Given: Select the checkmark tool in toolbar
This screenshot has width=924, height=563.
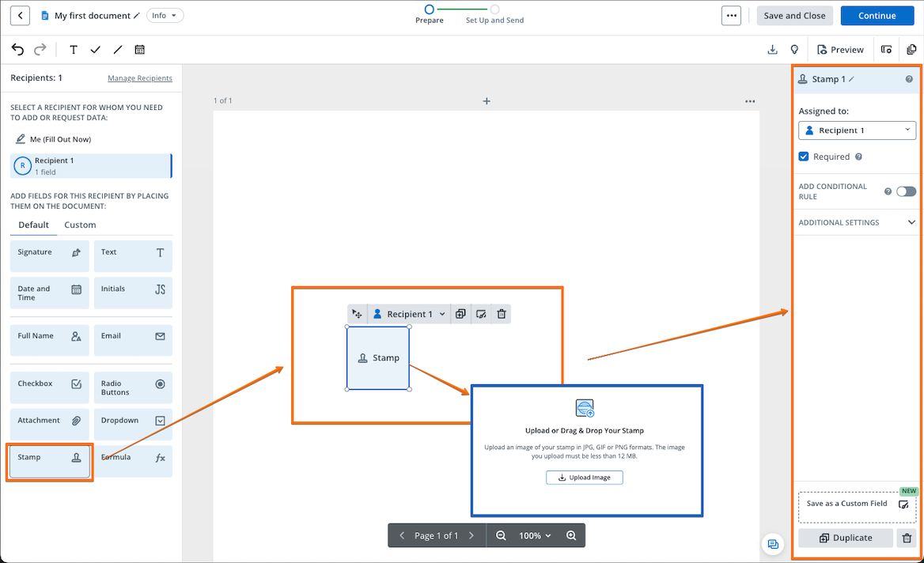Looking at the screenshot, I should click(96, 50).
